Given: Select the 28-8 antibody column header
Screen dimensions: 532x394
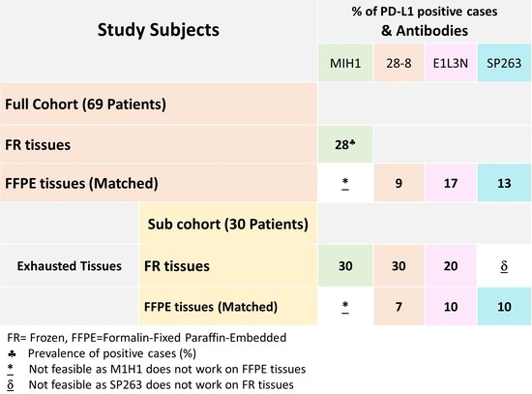Looking at the screenshot, I should coord(399,63).
